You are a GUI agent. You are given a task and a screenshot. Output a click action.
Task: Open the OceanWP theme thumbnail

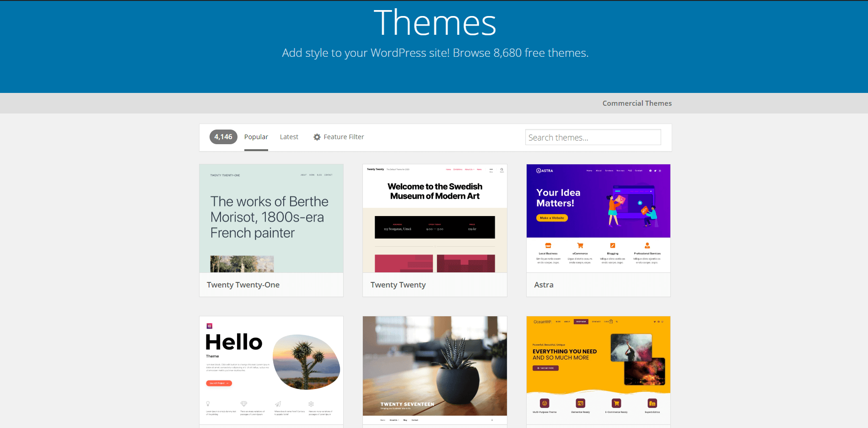pos(598,370)
